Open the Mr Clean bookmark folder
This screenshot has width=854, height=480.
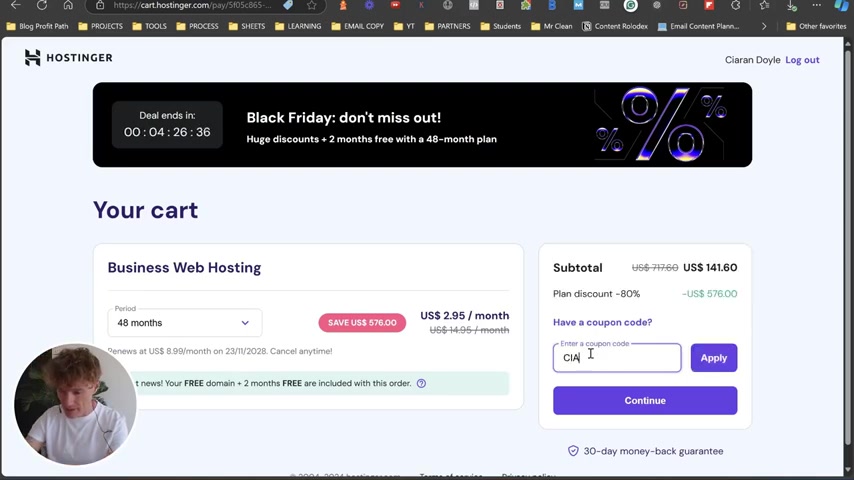tap(551, 26)
